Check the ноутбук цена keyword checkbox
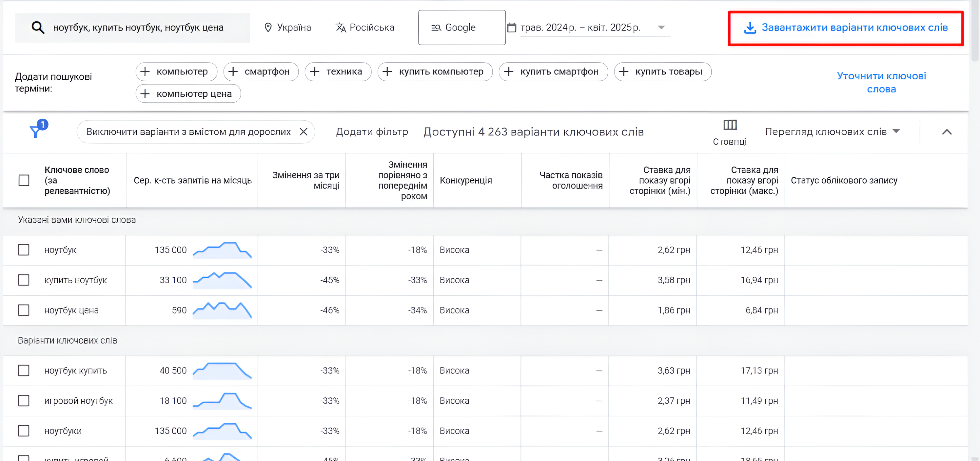 pyautogui.click(x=24, y=310)
